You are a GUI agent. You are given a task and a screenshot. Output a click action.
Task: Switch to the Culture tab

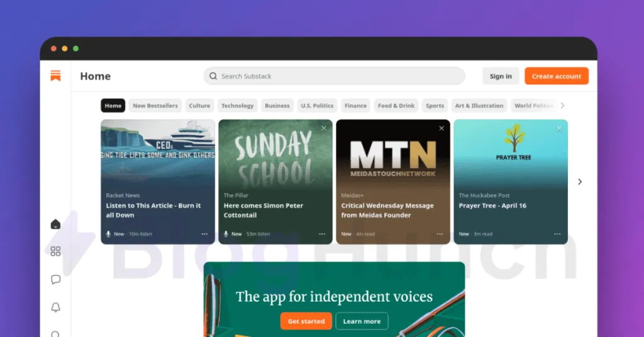coord(199,106)
